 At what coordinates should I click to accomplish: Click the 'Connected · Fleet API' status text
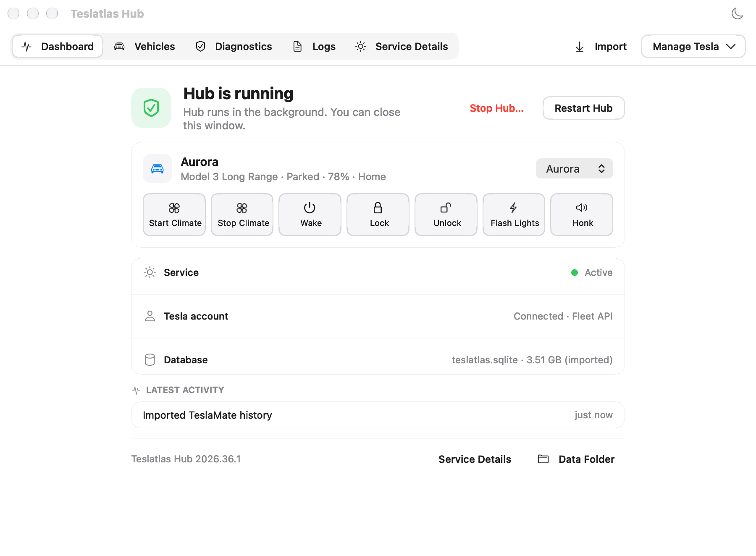(563, 316)
